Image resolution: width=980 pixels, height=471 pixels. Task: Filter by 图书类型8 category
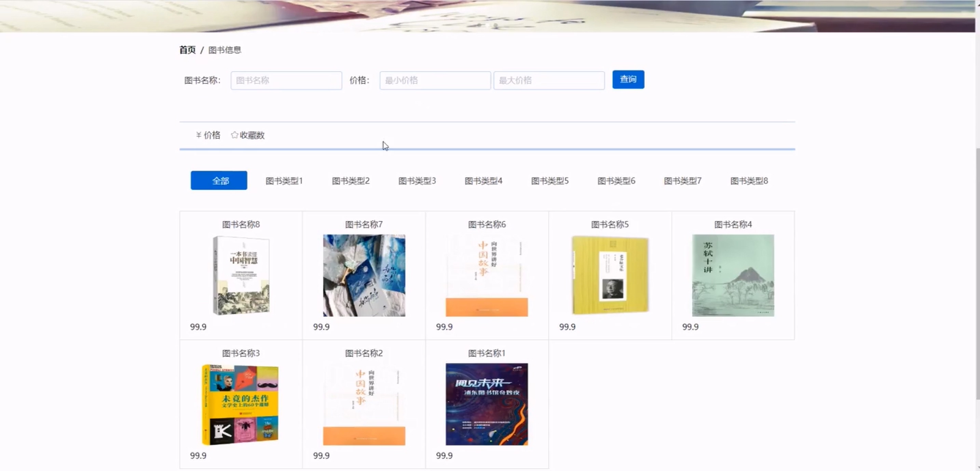coord(749,181)
